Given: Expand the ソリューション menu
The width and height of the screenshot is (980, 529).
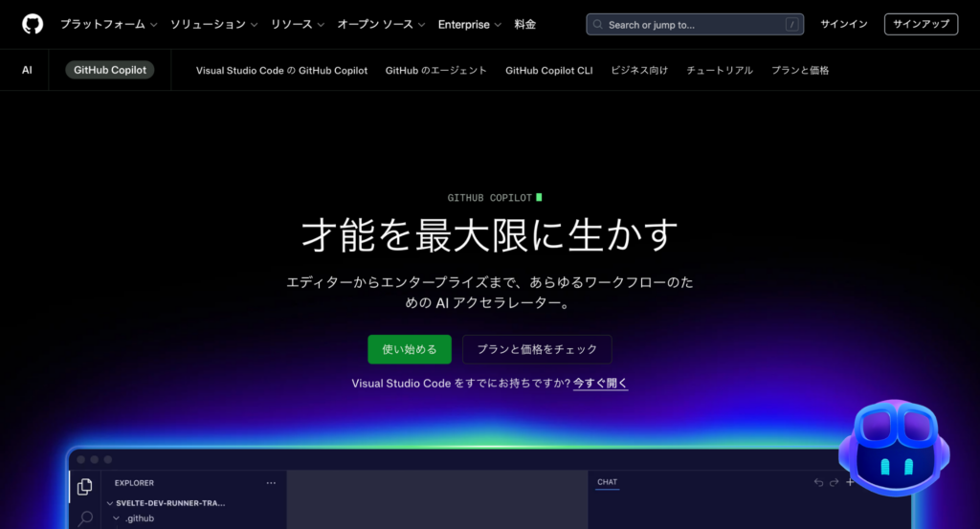Looking at the screenshot, I should (x=213, y=24).
